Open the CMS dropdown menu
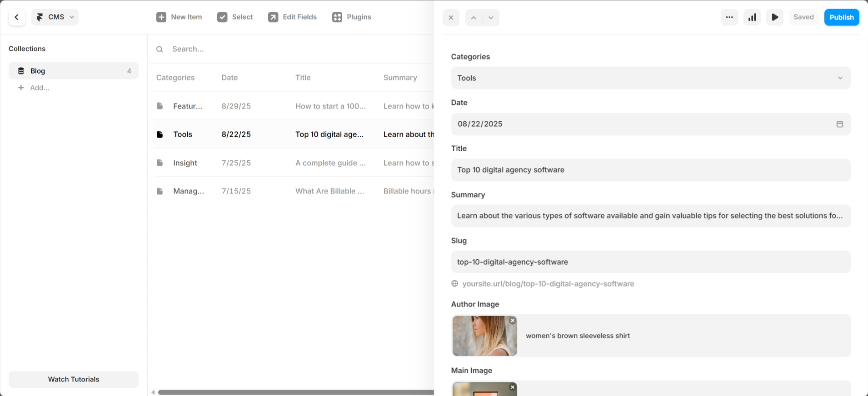Screen dimensions: 868x396 [55, 17]
